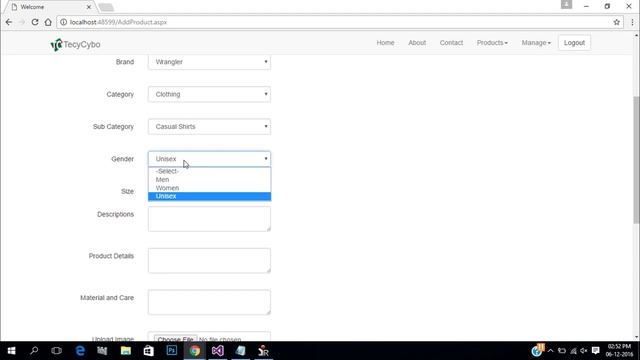Show hidden system tray icons

click(x=550, y=351)
